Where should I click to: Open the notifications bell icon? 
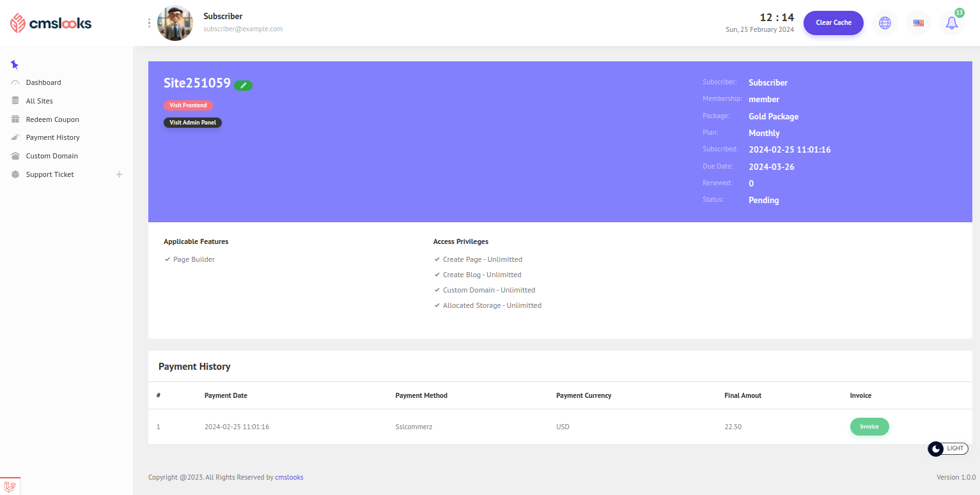tap(952, 23)
